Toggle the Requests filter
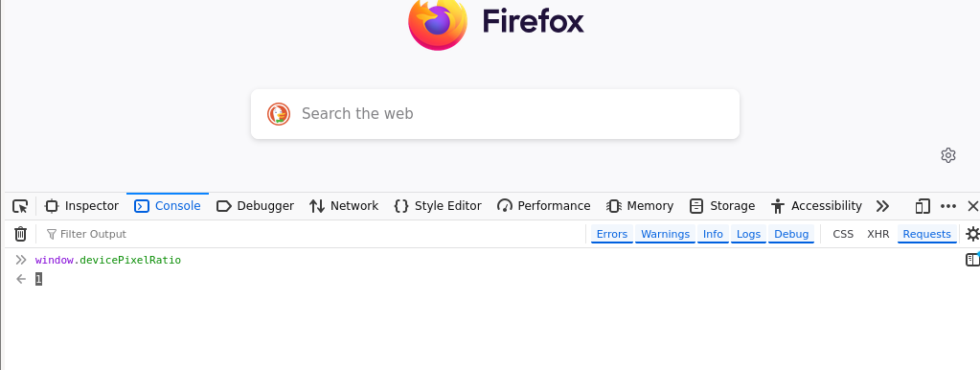The image size is (980, 370). [927, 234]
